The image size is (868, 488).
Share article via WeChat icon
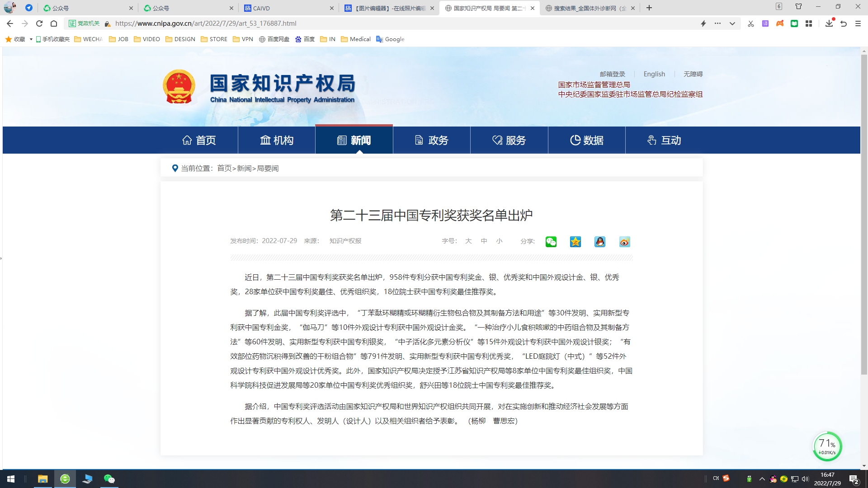point(551,242)
